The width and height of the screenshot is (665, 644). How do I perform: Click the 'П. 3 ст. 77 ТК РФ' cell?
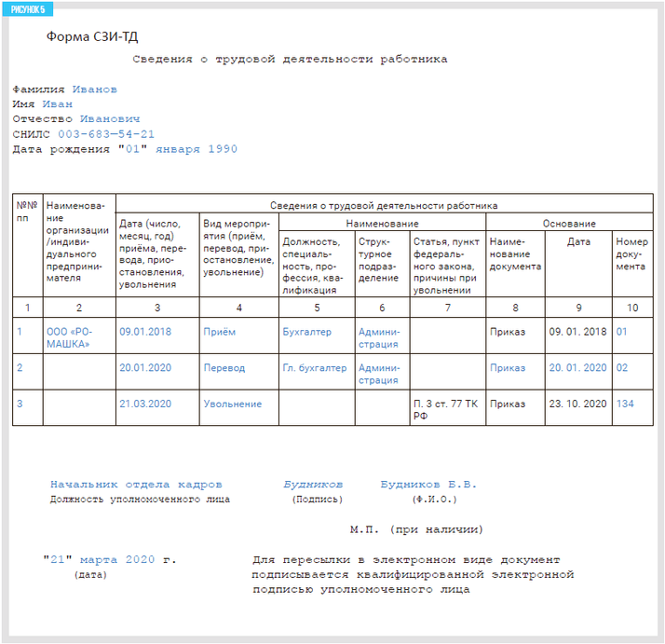tap(445, 410)
